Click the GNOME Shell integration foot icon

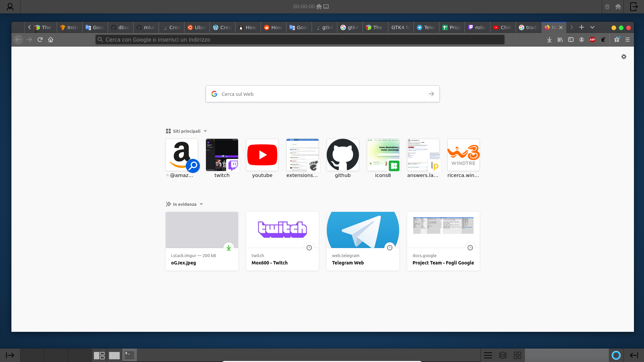(x=603, y=40)
